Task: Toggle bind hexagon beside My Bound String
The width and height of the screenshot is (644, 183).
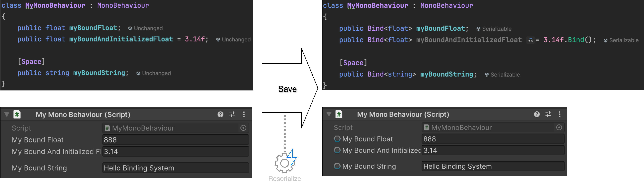Action: pos(337,166)
